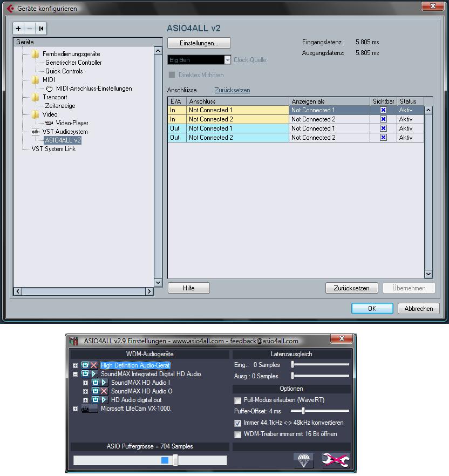Click the Geräte tree scroll-down arrow
449x476 pixels.
tap(158, 283)
